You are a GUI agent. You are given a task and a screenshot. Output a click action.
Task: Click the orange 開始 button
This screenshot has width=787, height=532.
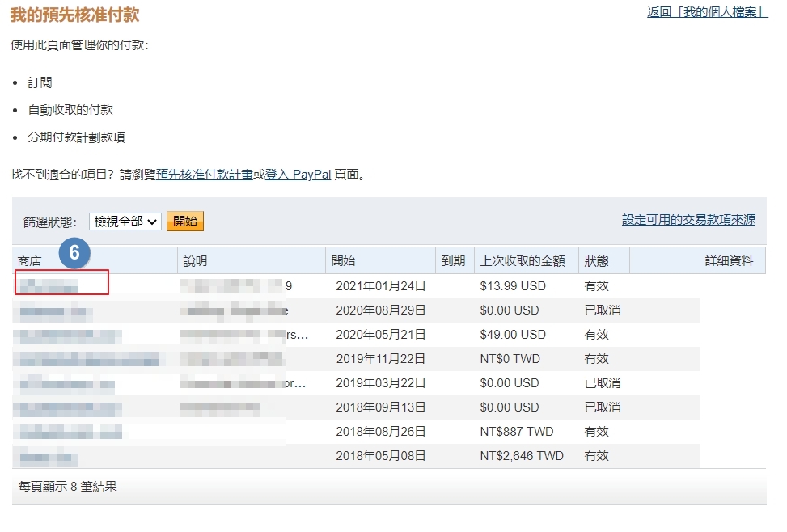click(185, 222)
